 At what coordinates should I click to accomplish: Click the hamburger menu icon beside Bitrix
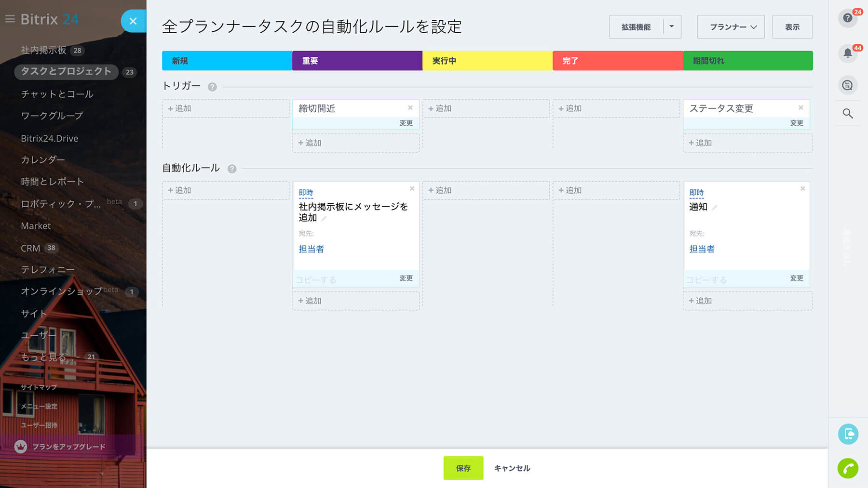click(10, 19)
